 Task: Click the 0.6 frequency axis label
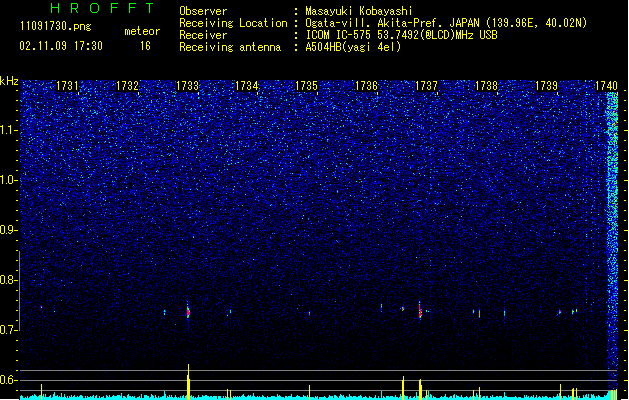(9, 380)
